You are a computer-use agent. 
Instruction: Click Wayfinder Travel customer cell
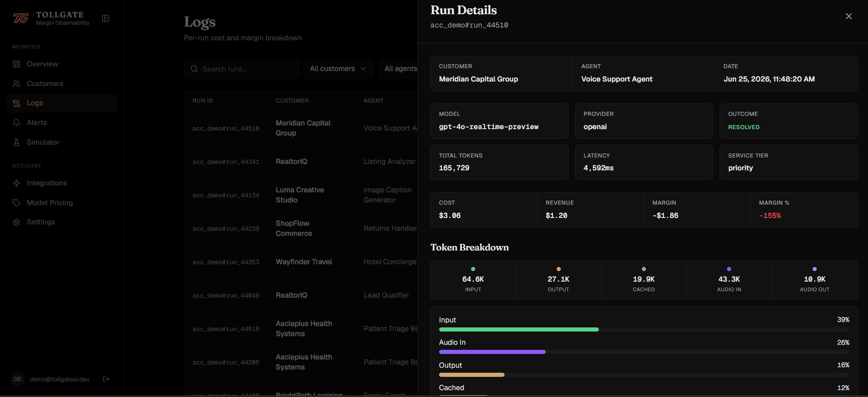pyautogui.click(x=304, y=262)
